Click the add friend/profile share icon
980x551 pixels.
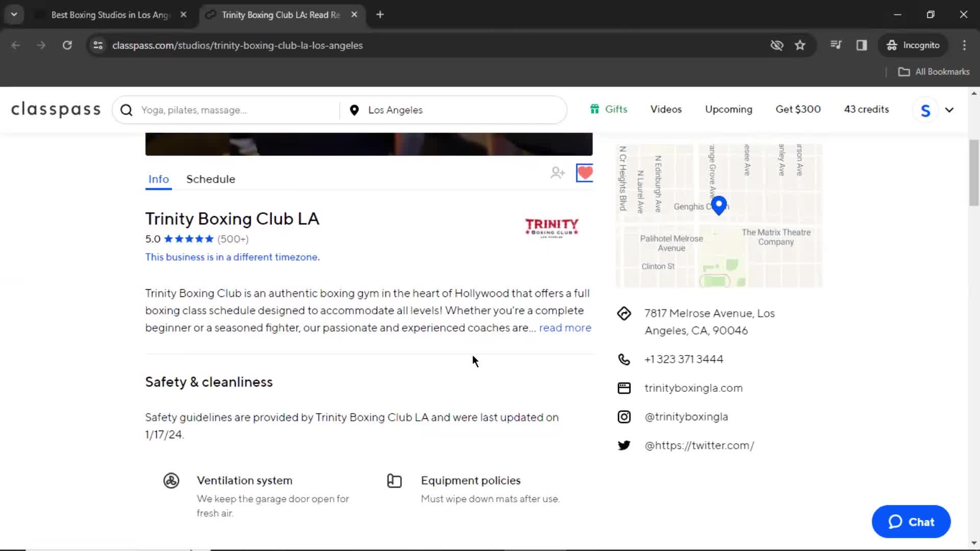[557, 173]
